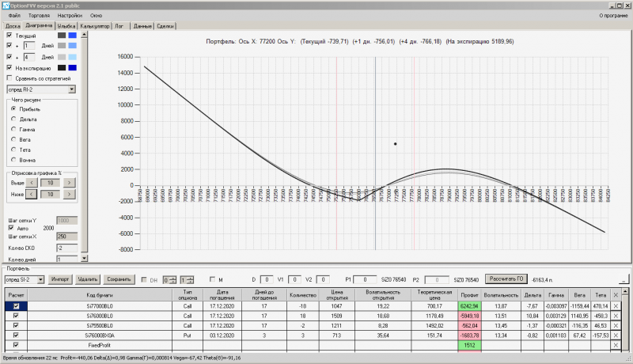
Task: Toggle the M checkbox in portfolio toolbar
Action: pos(212,279)
